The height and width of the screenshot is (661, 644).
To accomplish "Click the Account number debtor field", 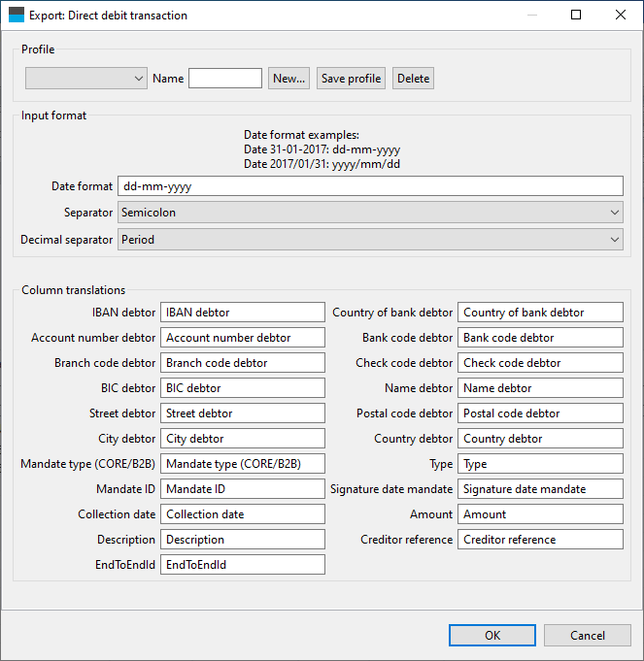I will (243, 338).
